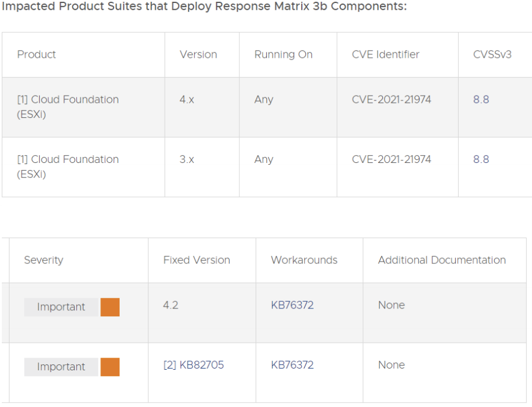The height and width of the screenshot is (407, 532).
Task: Click the Fixed Version column header
Action: click(197, 260)
